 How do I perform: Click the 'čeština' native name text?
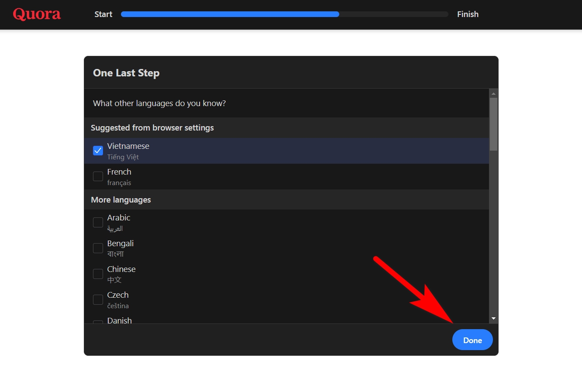[x=118, y=306]
